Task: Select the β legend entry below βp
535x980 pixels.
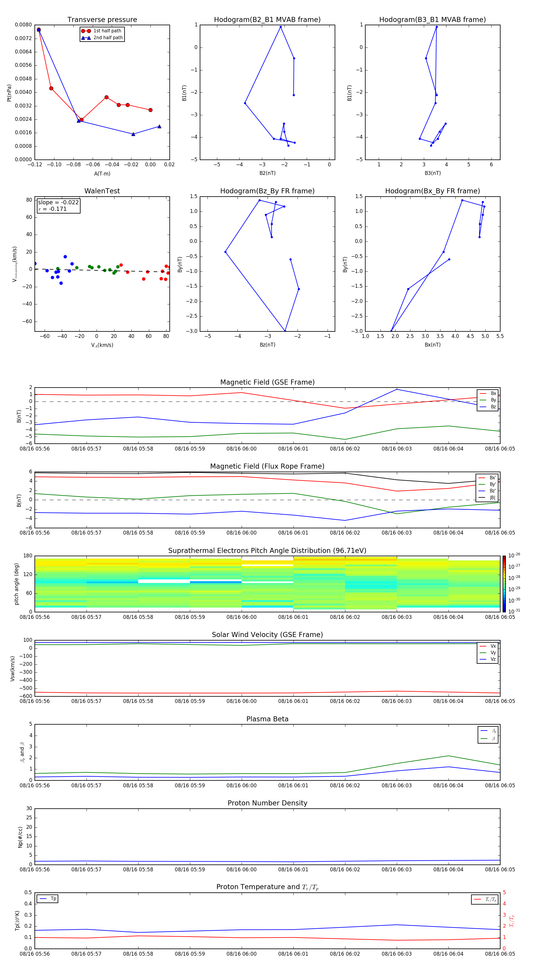Action: [488, 739]
